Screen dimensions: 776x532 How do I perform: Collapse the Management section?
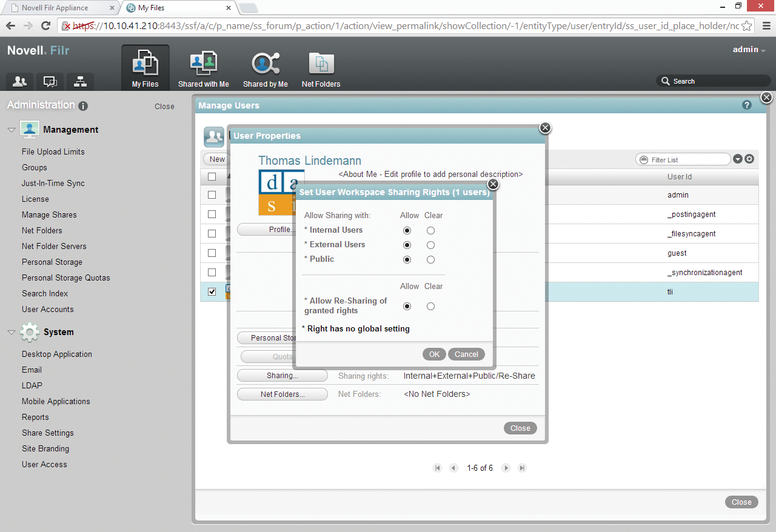(12, 130)
